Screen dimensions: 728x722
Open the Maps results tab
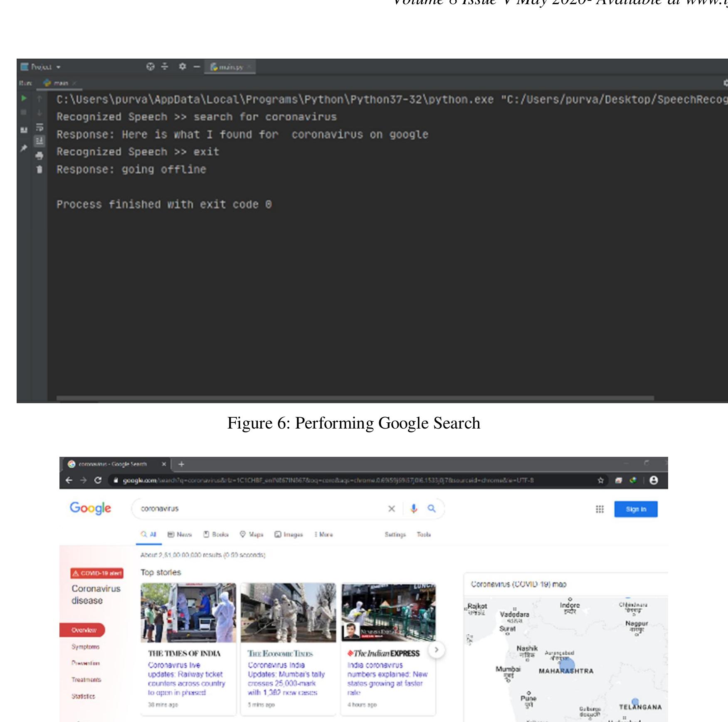click(252, 535)
